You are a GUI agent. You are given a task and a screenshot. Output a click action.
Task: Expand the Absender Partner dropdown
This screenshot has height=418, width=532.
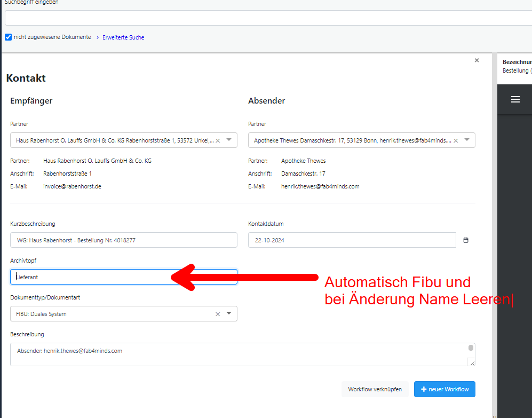click(x=467, y=140)
